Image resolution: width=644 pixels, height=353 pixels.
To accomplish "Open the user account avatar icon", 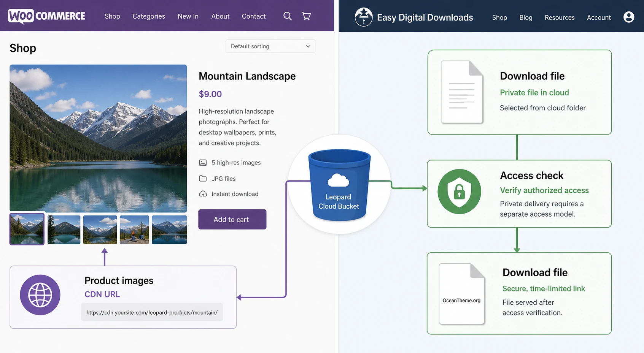I will (629, 17).
